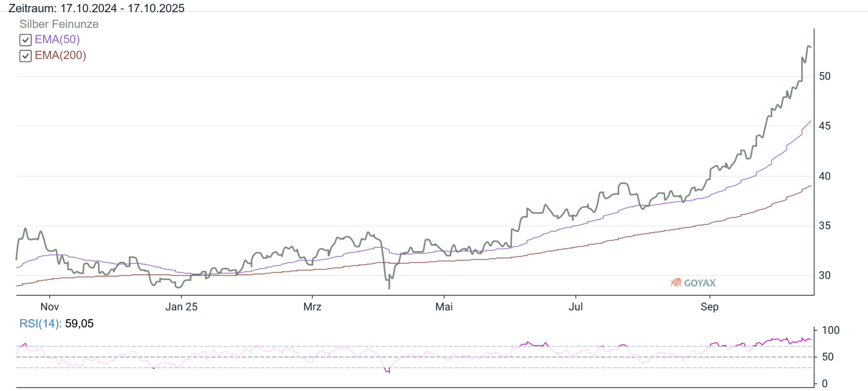Uncheck the EMA(50) checkbox

[25, 40]
